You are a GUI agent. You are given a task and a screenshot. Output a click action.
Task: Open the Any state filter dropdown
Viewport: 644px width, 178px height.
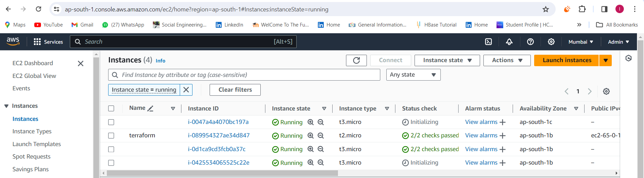pos(413,75)
